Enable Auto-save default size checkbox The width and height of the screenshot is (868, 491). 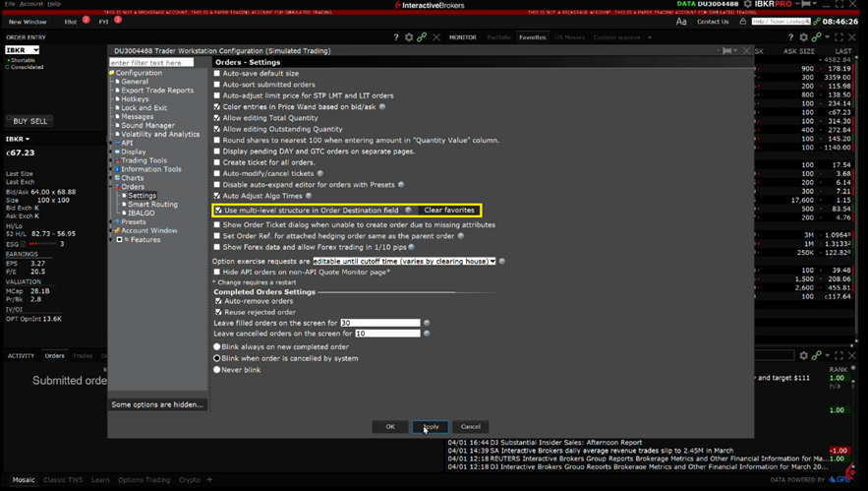217,74
